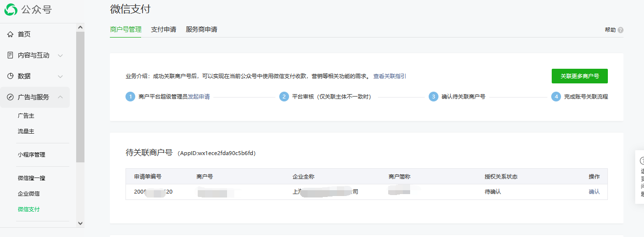This screenshot has height=237, width=644.
Task: Select 微信支付 in the sidebar
Action: [x=29, y=210]
